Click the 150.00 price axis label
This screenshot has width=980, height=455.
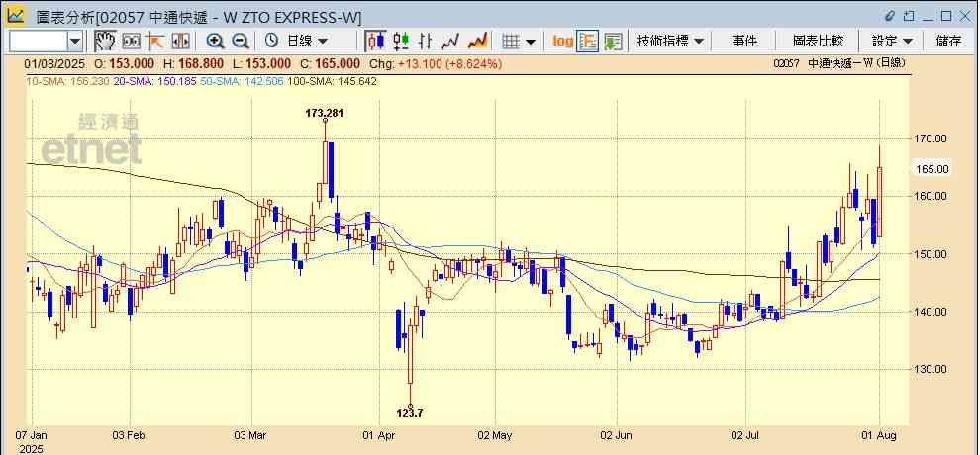point(931,254)
